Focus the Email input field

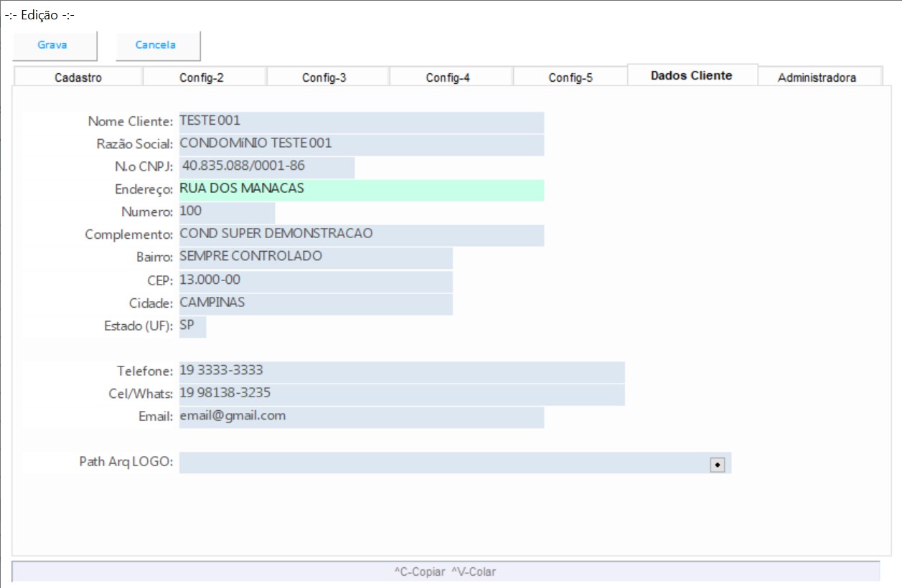361,417
